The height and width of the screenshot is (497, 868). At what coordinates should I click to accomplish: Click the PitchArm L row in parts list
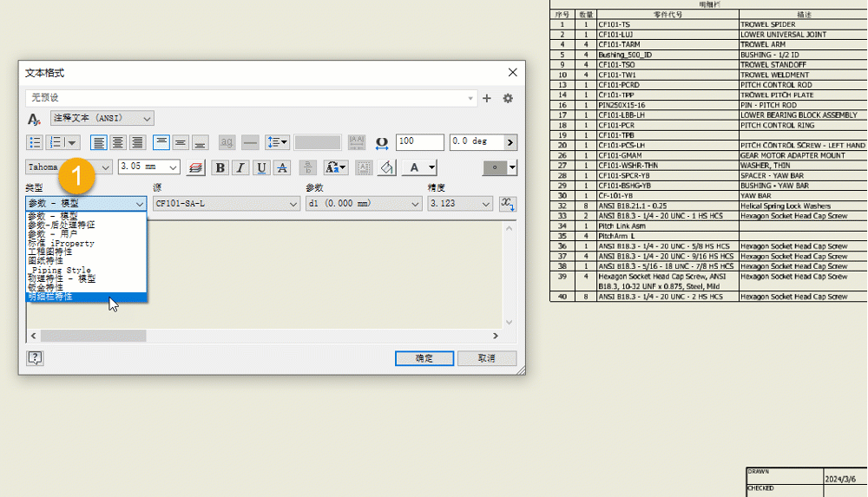pos(708,236)
